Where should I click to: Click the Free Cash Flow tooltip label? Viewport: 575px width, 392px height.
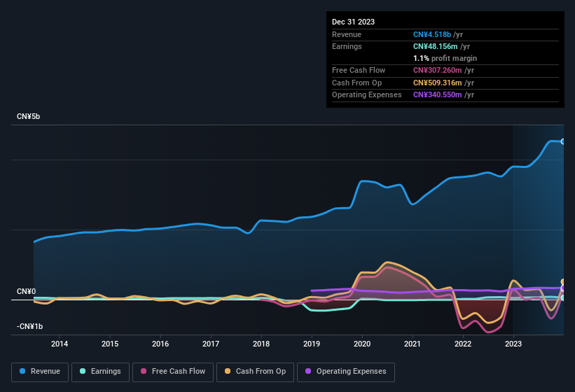tap(359, 70)
